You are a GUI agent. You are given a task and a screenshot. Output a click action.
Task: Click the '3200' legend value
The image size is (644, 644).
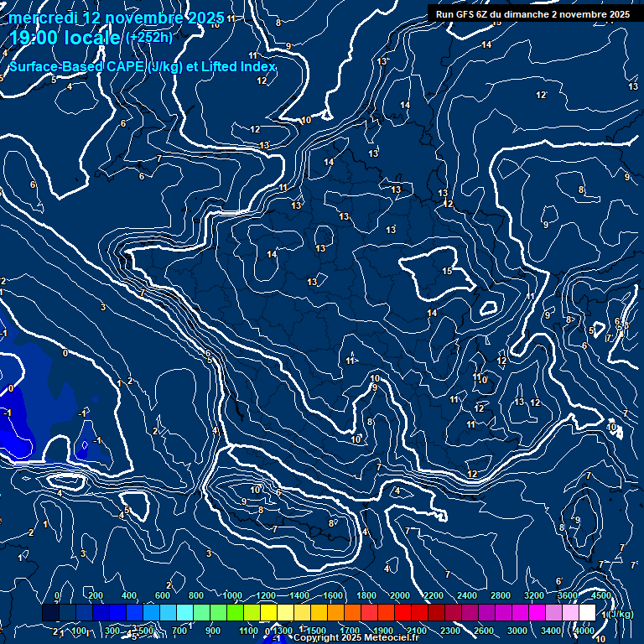pos(534,595)
